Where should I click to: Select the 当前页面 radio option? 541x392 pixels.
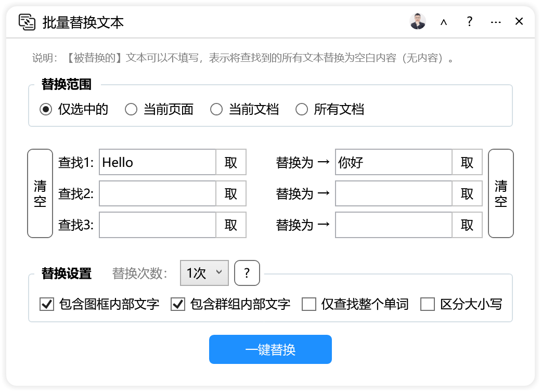pos(131,110)
